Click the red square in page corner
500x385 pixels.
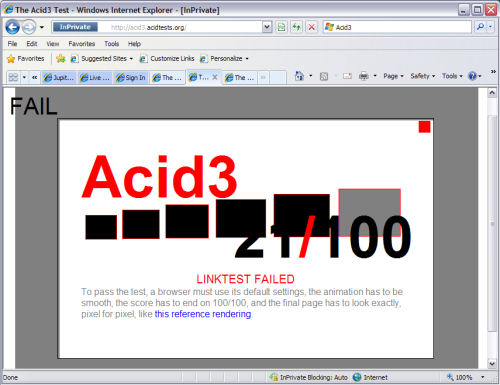[424, 127]
